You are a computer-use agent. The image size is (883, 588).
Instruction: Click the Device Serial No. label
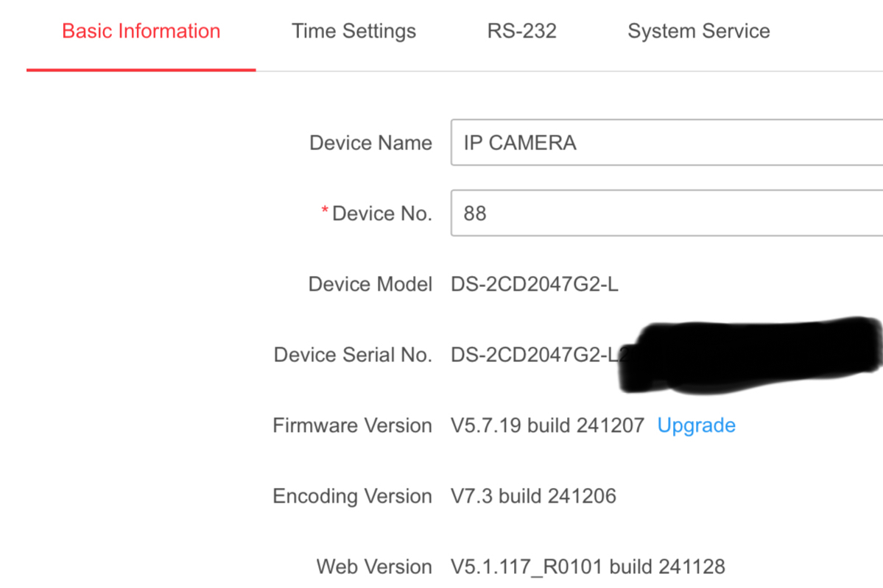click(x=353, y=355)
